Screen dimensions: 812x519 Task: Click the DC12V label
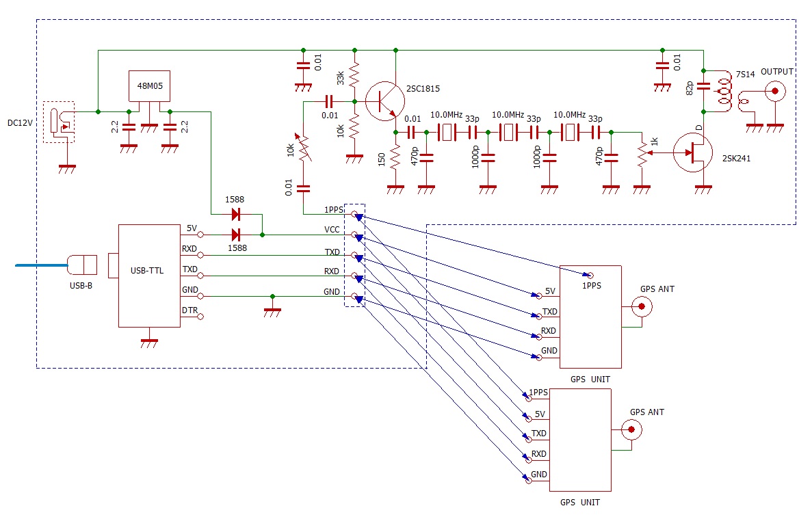pos(20,123)
